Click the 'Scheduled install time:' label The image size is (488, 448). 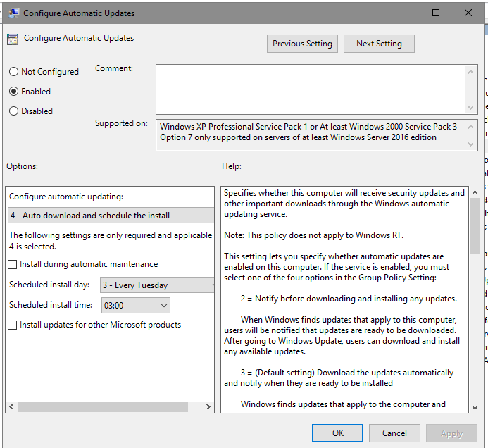click(51, 305)
